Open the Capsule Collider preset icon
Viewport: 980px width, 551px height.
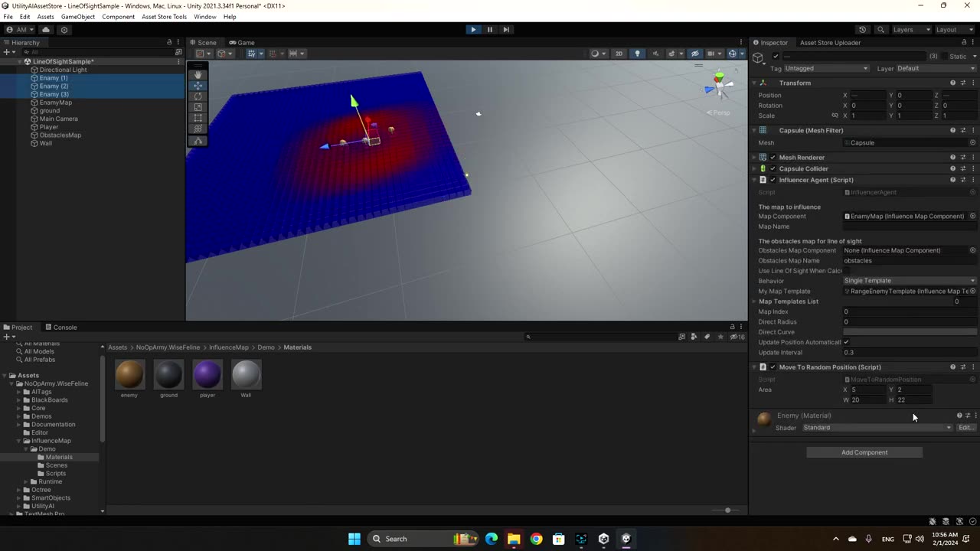click(x=963, y=168)
